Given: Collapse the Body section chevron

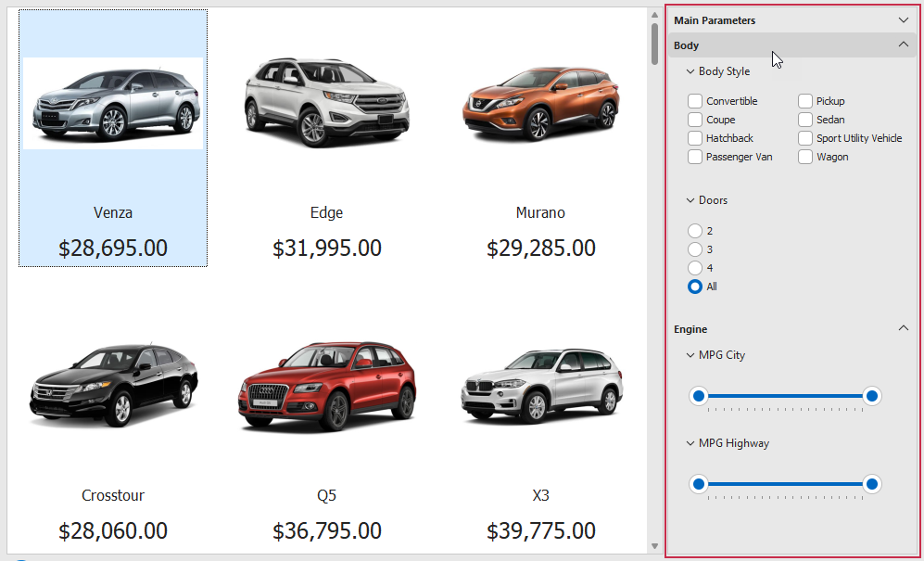Looking at the screenshot, I should click(x=904, y=45).
